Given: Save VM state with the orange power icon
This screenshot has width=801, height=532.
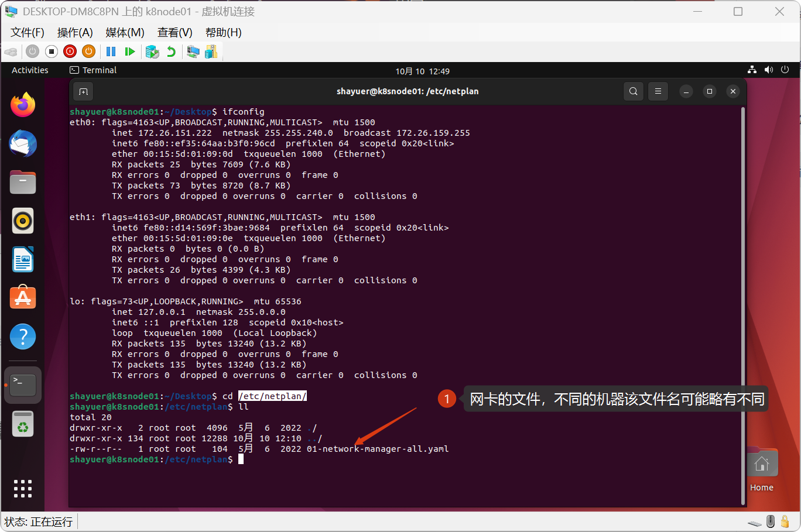Looking at the screenshot, I should 89,52.
